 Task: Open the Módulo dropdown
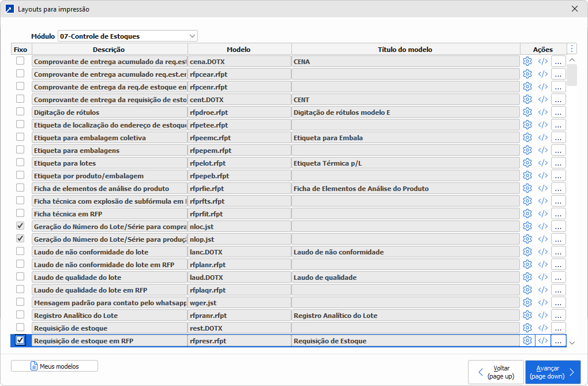(x=128, y=36)
